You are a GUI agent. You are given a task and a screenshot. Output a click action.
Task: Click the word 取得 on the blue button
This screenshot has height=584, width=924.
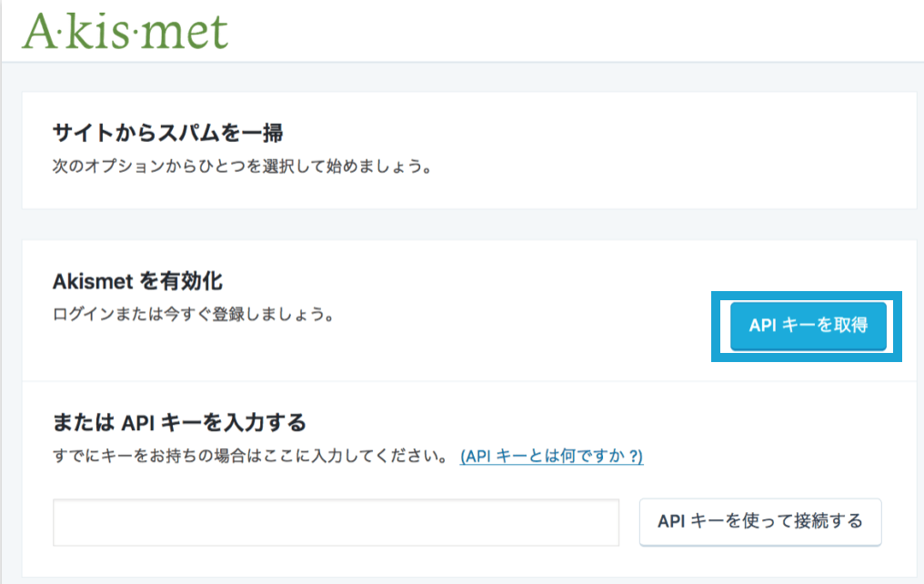point(850,326)
